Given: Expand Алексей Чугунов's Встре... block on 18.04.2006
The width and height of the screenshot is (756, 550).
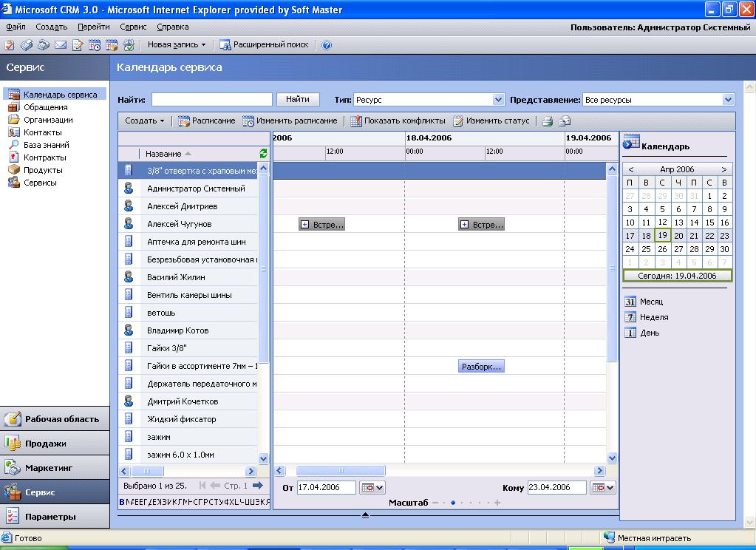Looking at the screenshot, I should (464, 224).
